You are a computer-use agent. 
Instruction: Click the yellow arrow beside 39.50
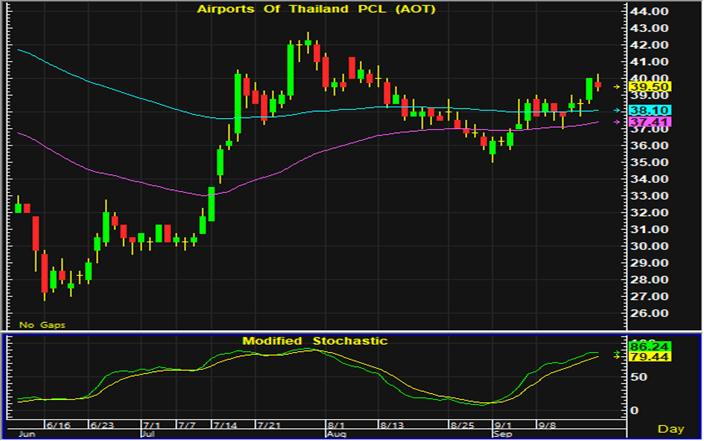point(616,87)
